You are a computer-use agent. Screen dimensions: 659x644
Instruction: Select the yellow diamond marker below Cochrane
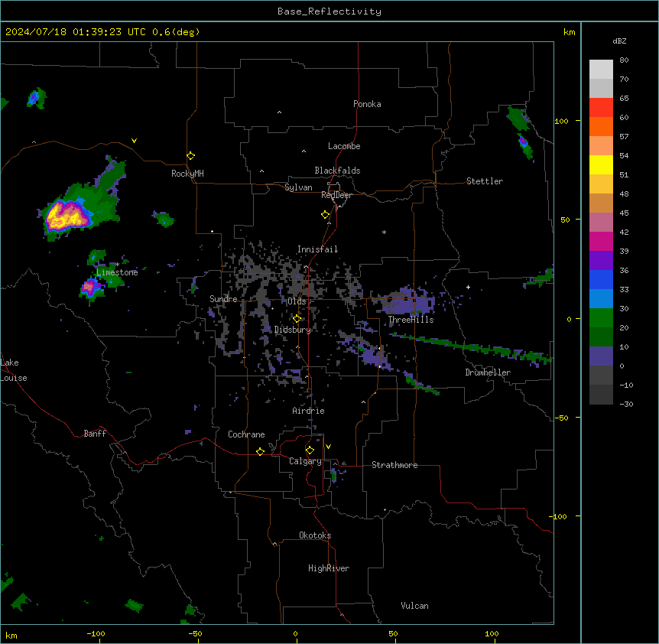tap(260, 451)
